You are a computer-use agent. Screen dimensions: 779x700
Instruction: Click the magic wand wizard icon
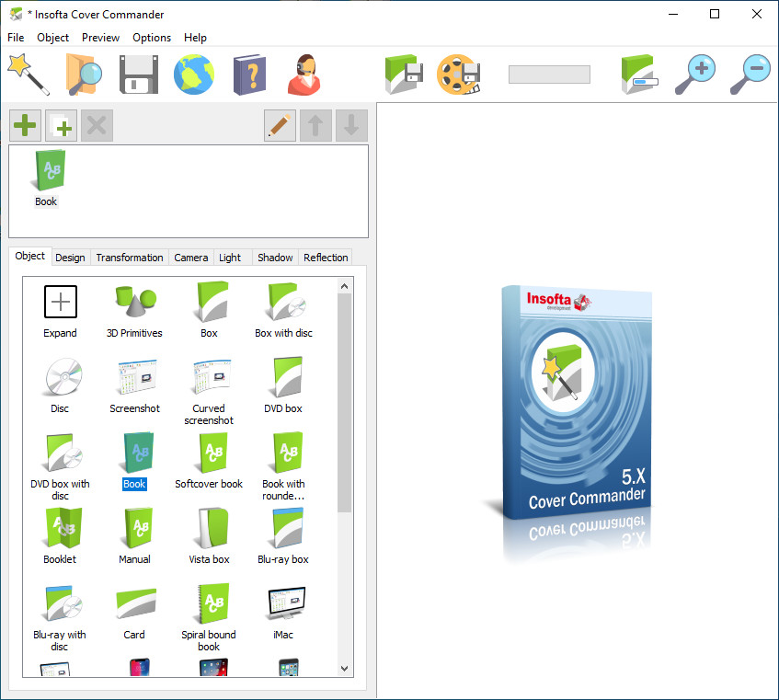pyautogui.click(x=28, y=75)
